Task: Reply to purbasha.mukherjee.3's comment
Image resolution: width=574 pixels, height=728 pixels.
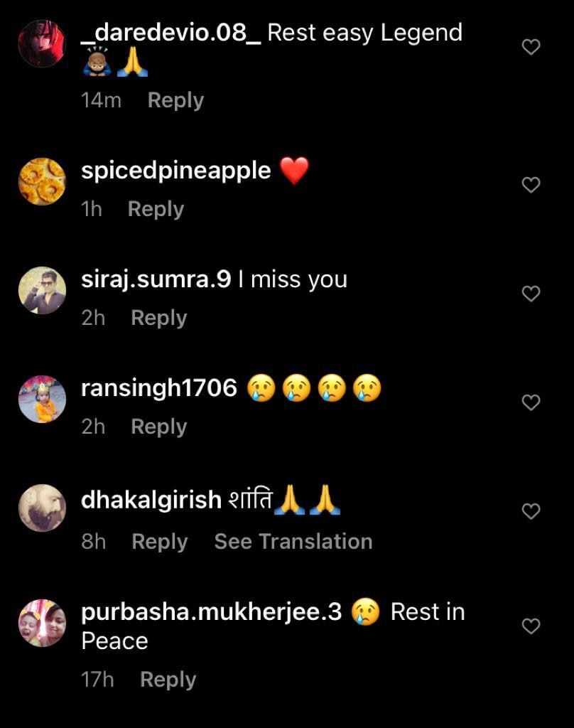Action: [x=168, y=680]
